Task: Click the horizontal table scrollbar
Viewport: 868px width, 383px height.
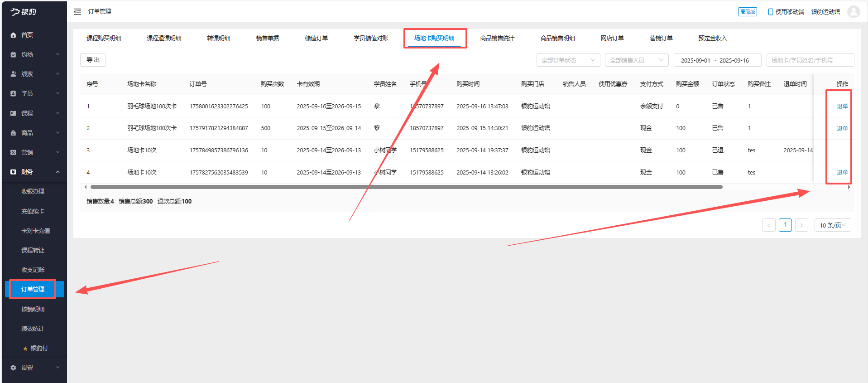Action: coord(407,187)
